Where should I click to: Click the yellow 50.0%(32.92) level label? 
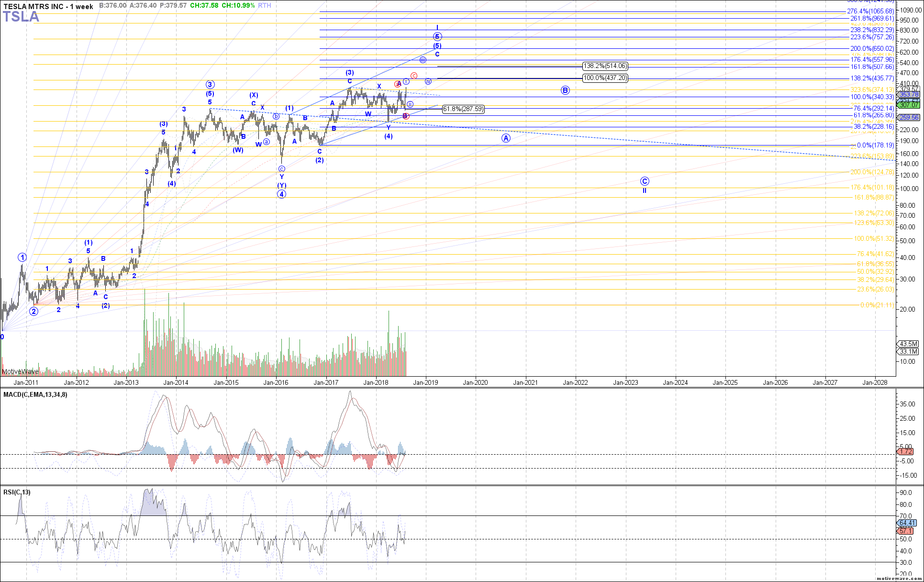click(875, 271)
